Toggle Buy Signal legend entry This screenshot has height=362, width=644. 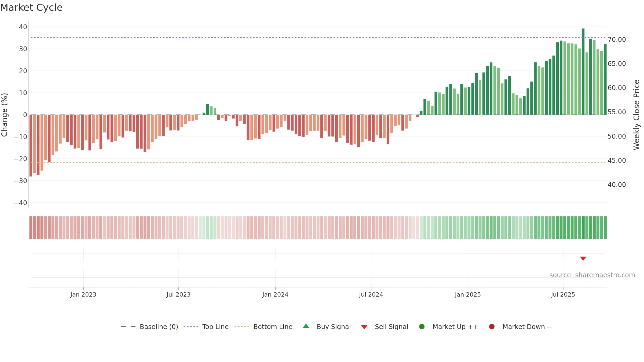coord(327,327)
